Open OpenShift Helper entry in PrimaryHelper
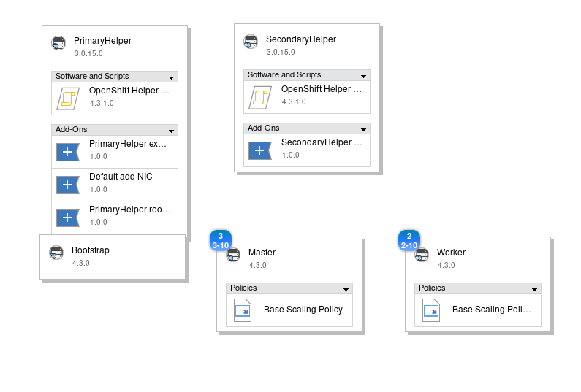 115,99
